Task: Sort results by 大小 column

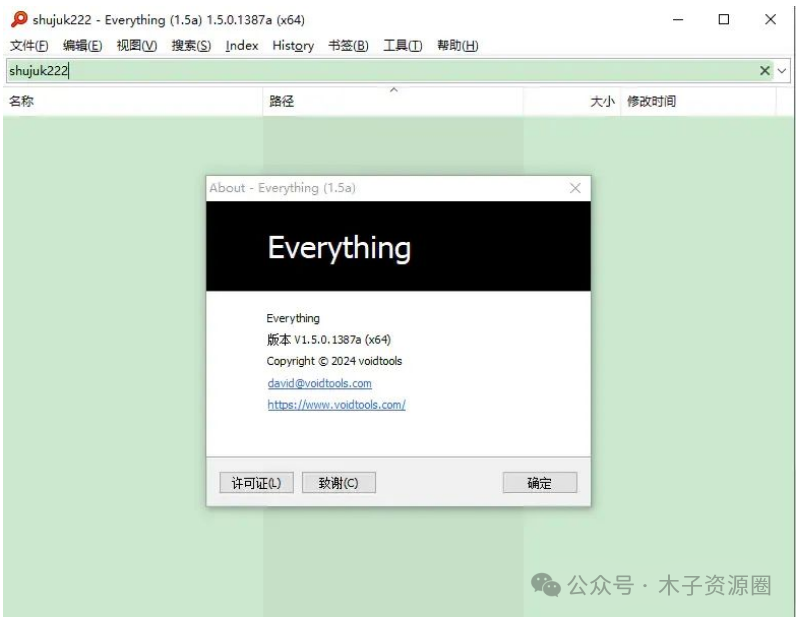Action: tap(572, 101)
